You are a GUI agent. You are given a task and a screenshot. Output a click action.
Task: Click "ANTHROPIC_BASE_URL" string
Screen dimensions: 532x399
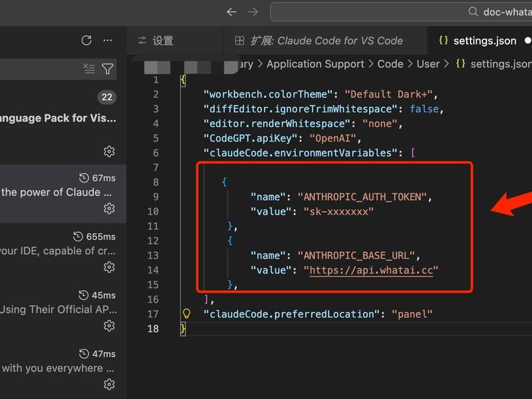click(x=356, y=255)
